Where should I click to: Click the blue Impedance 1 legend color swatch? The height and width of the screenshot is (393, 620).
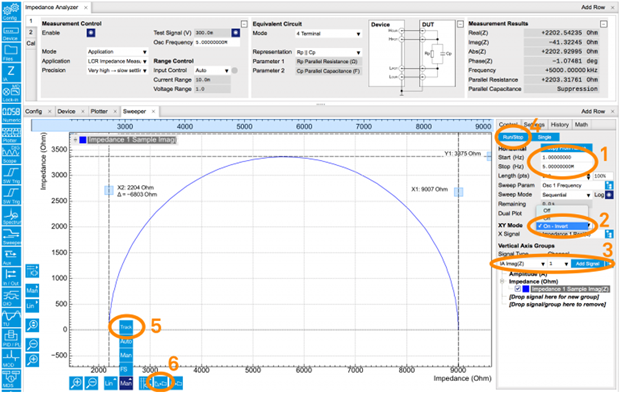coord(83,140)
